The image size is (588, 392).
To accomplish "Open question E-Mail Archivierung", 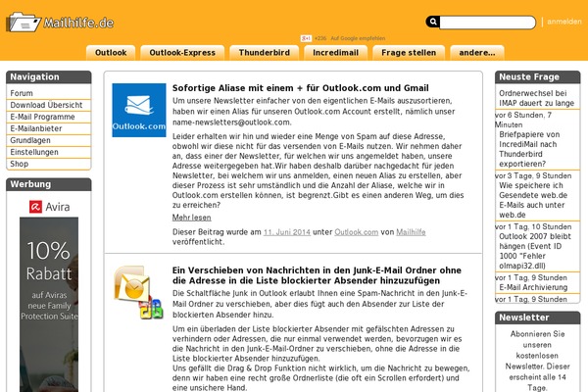I will tap(533, 287).
